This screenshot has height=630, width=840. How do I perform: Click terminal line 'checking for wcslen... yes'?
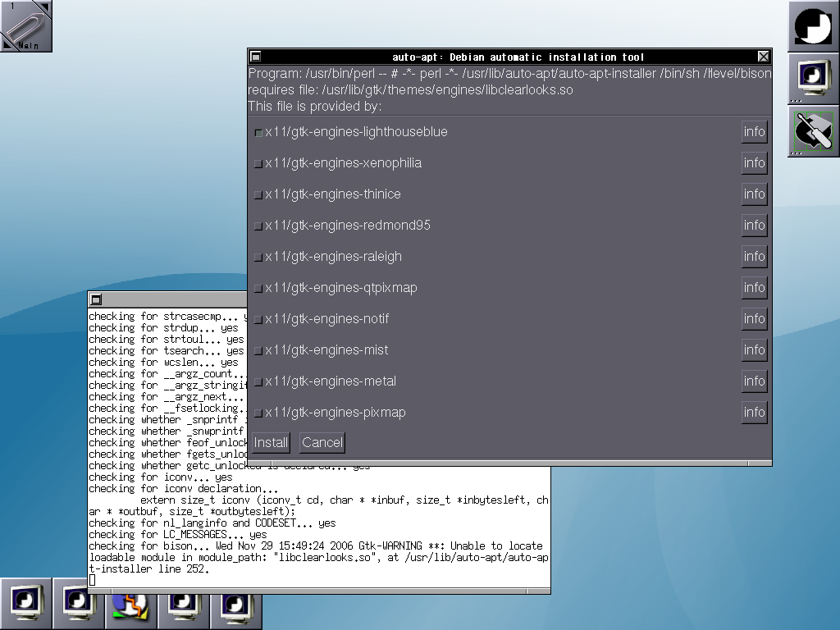click(x=163, y=362)
